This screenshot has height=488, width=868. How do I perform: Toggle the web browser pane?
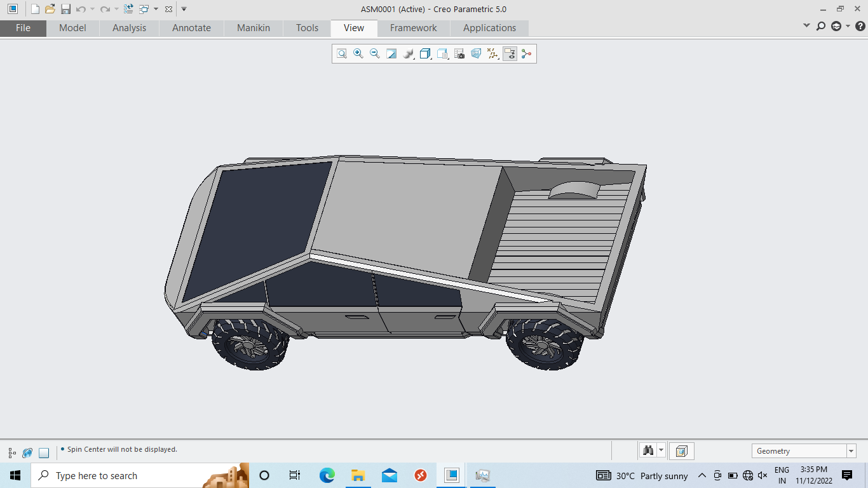coord(27,453)
